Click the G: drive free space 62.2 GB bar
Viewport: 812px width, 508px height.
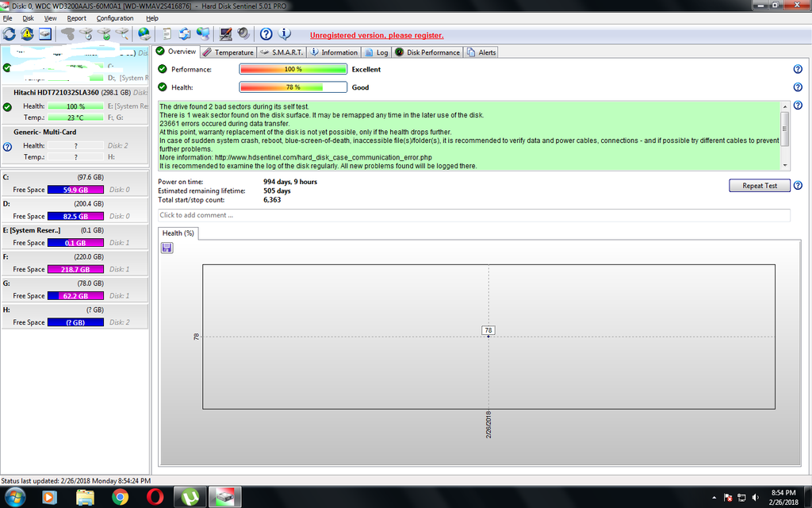point(75,295)
